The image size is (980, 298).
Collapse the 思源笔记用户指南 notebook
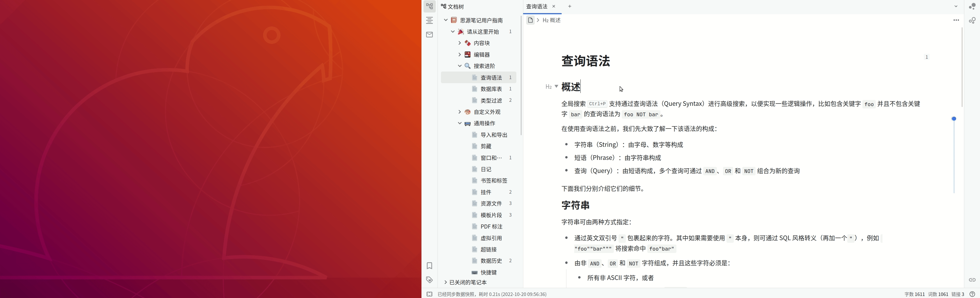click(x=446, y=20)
